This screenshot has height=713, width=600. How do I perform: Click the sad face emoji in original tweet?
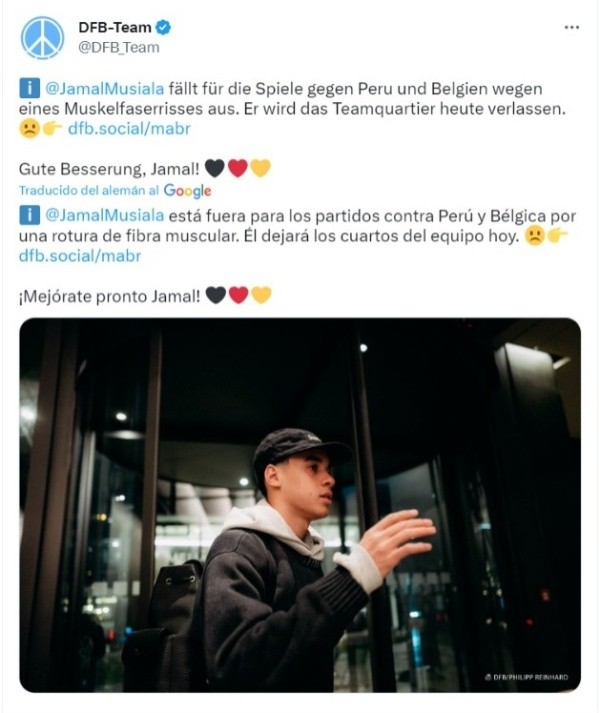point(30,129)
